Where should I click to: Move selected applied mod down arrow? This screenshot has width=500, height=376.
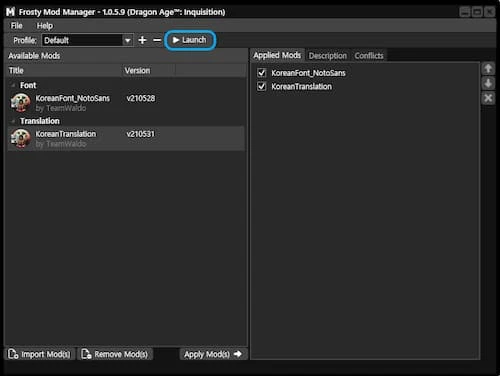pyautogui.click(x=488, y=83)
